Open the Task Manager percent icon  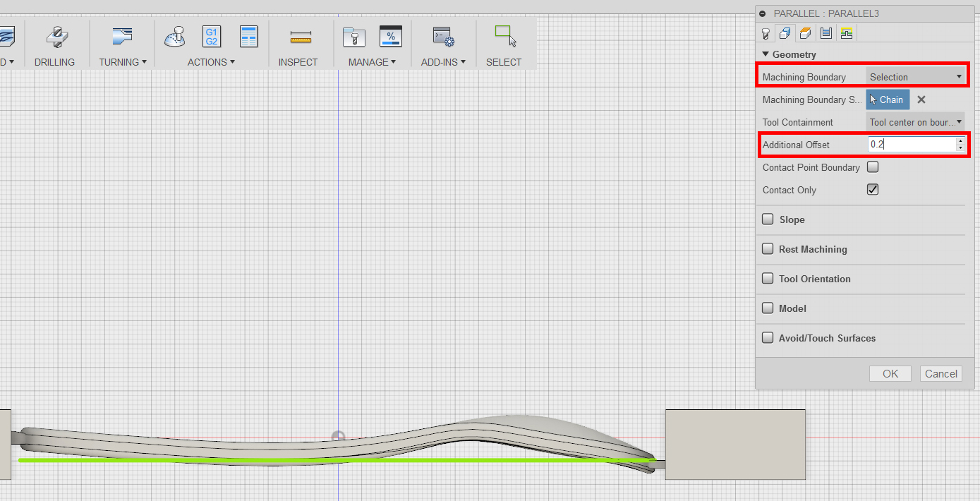click(390, 37)
